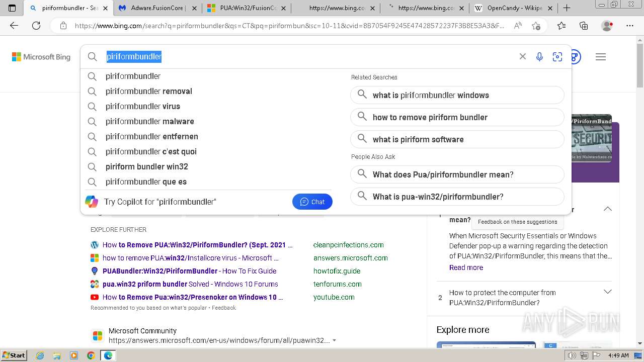Open 'How to Remove Pua:win32/Presenoker' YouTube link
Screen dimensions: 644x362
[x=193, y=297]
